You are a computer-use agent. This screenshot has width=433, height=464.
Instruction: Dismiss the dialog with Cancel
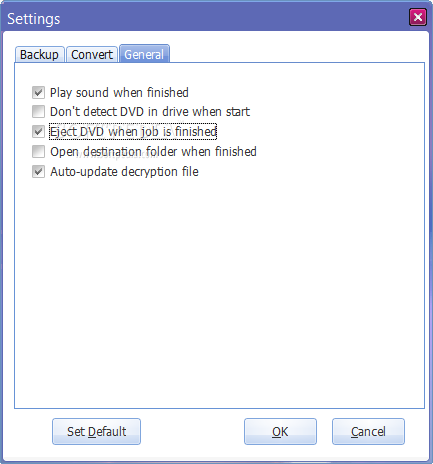pos(368,432)
